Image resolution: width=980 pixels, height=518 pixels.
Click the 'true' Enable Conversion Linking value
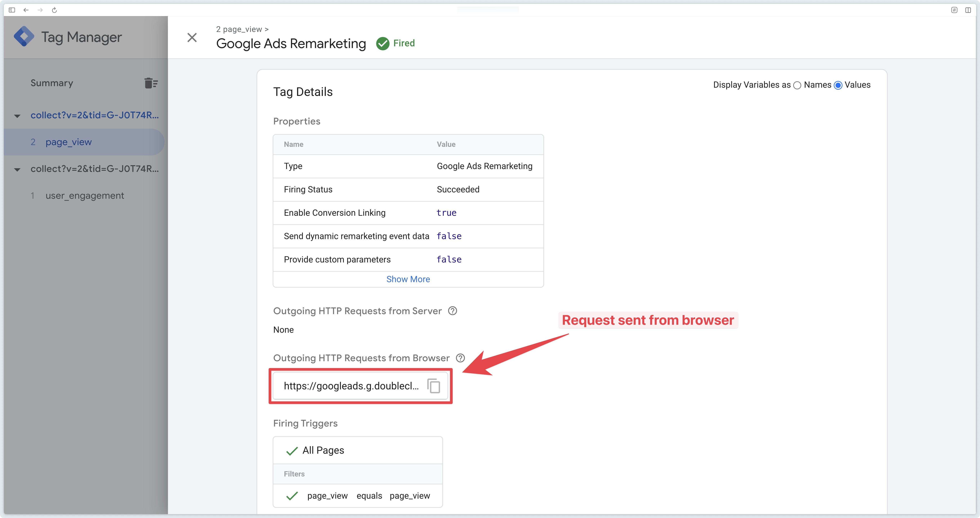coord(446,213)
